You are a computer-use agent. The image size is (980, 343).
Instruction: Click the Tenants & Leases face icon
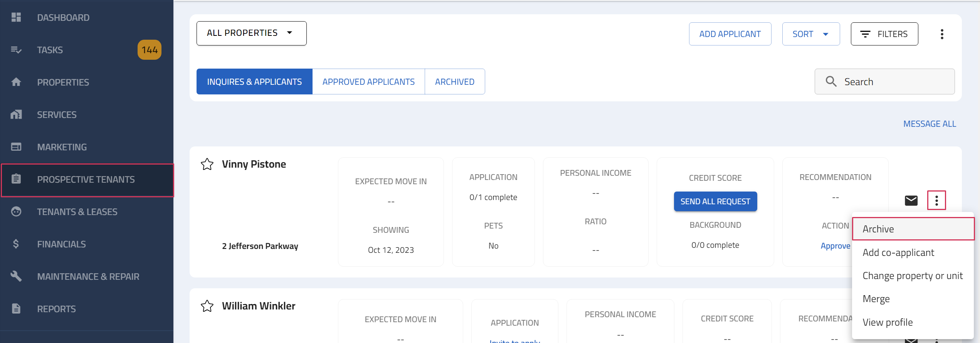(16, 212)
